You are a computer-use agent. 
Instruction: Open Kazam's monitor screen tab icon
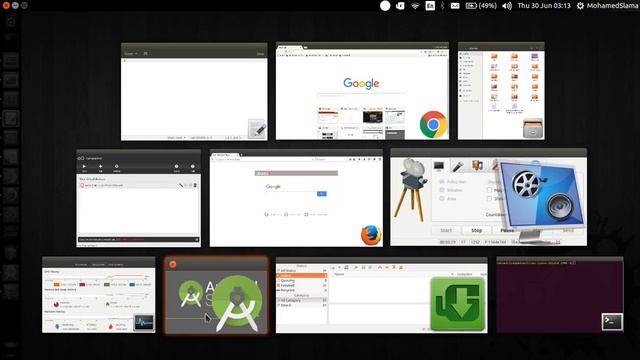coord(439,166)
